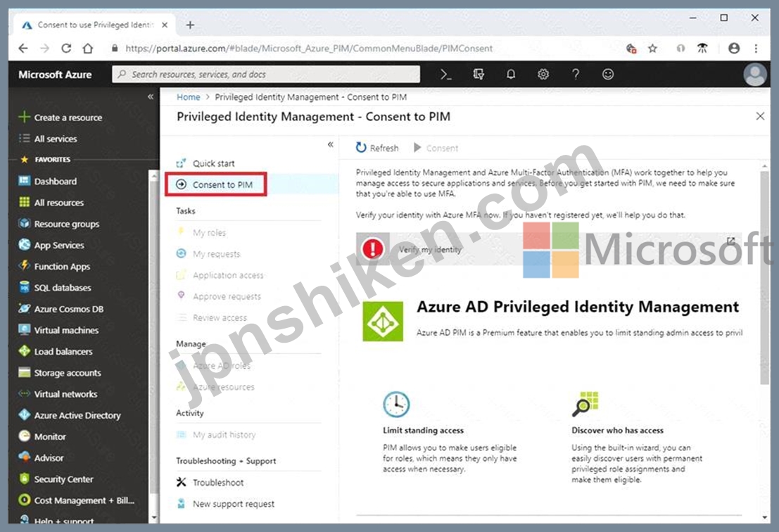Open Dashboard from favorites

point(48,181)
